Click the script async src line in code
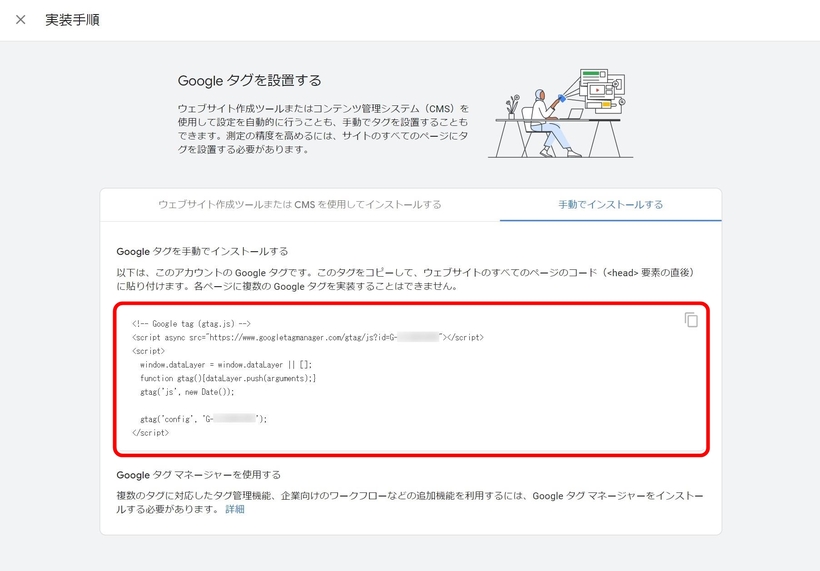 [308, 338]
